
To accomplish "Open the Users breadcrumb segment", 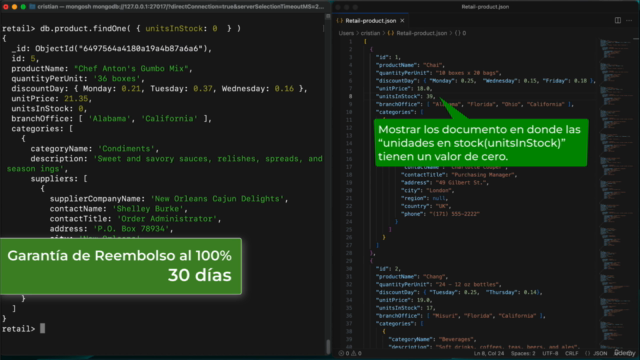I will 346,33.
